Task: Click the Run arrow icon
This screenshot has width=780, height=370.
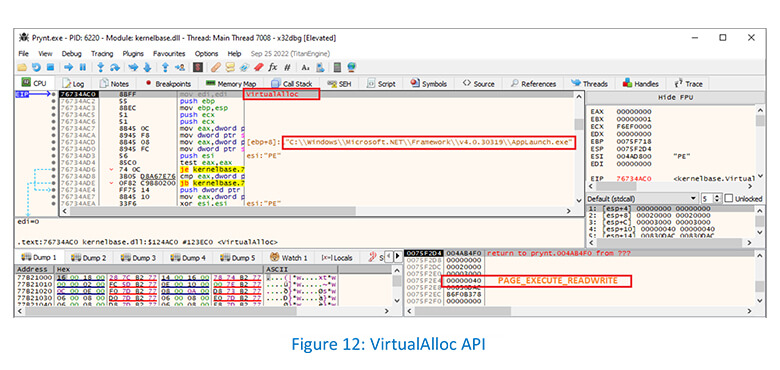Action: click(69, 67)
